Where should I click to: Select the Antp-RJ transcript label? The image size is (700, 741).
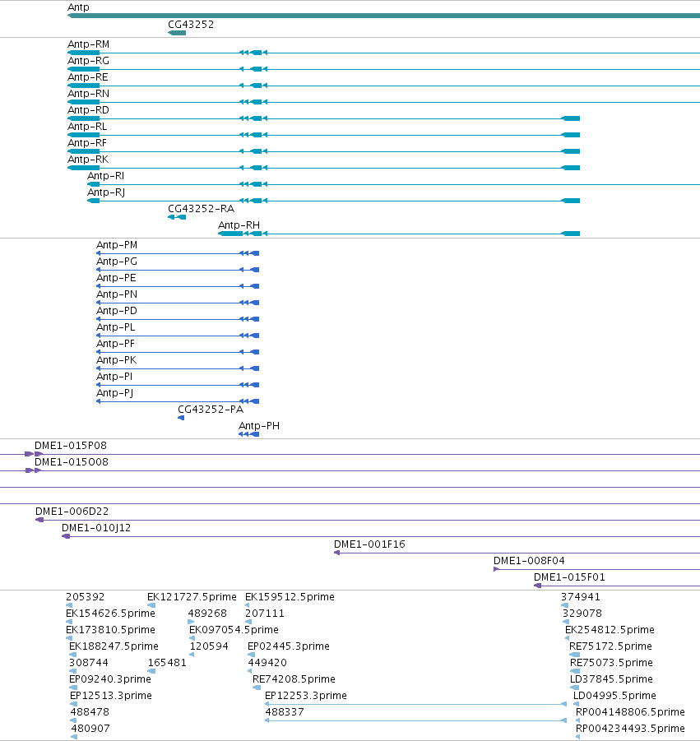[x=106, y=192]
